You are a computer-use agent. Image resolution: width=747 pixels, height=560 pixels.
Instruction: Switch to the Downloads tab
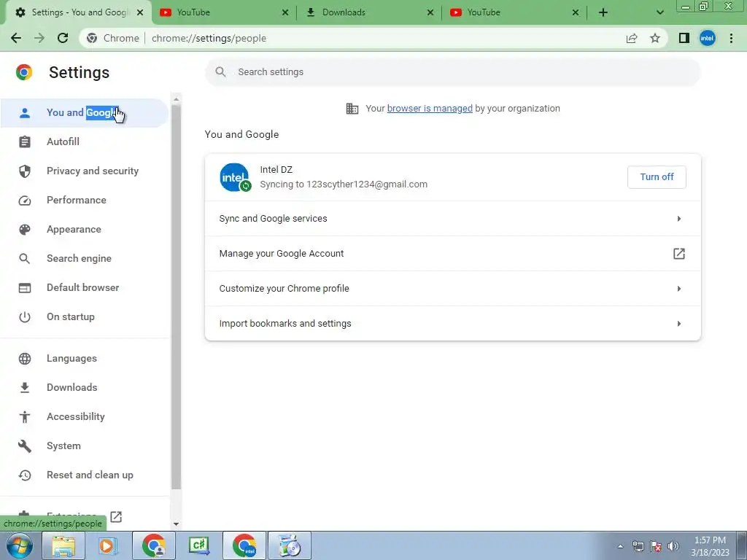pyautogui.click(x=369, y=12)
